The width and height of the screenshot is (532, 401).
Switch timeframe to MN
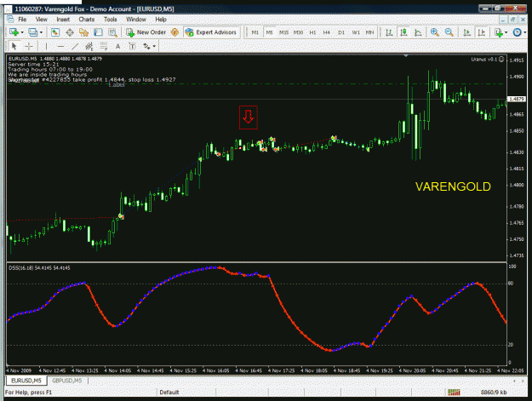point(369,32)
